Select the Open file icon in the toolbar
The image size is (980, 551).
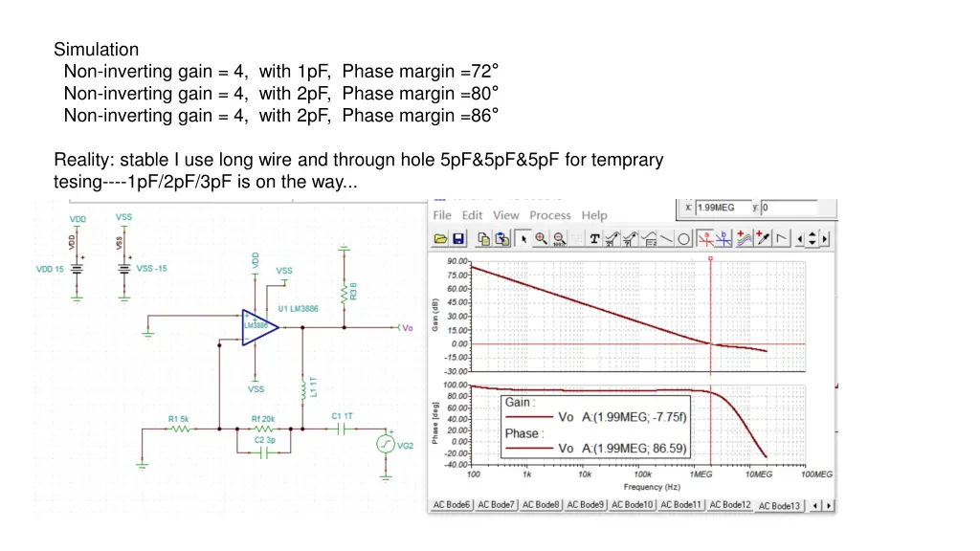[442, 239]
